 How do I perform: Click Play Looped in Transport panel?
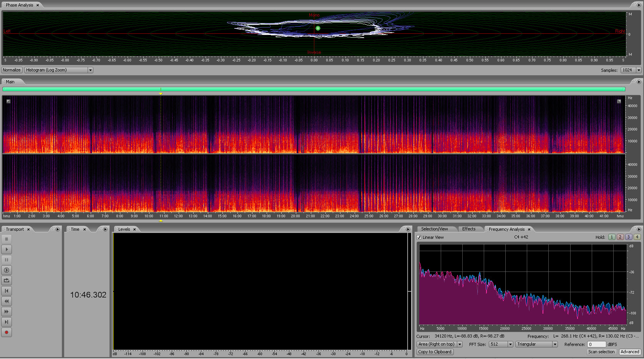(x=7, y=281)
